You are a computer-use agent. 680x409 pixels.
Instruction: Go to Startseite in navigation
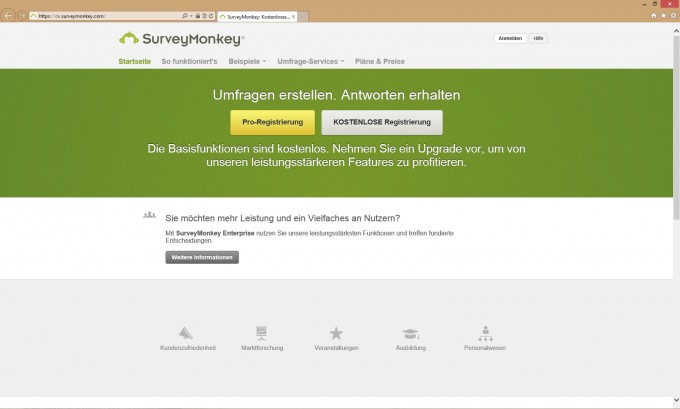pos(134,62)
